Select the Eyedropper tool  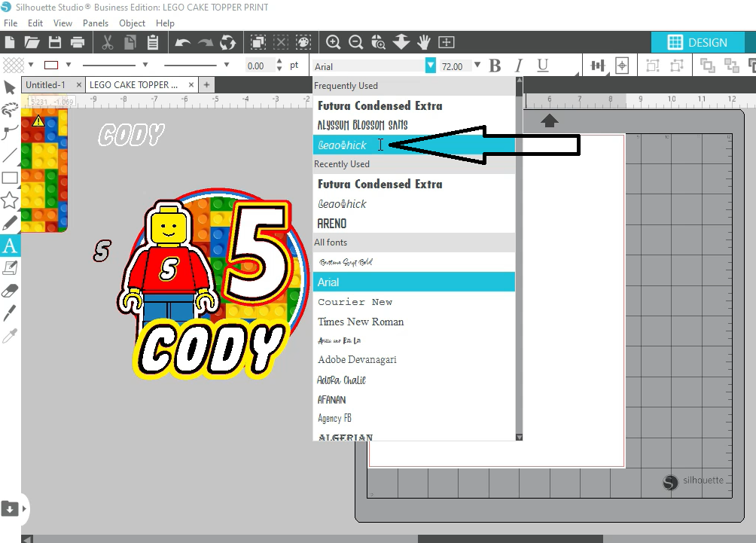coord(10,336)
